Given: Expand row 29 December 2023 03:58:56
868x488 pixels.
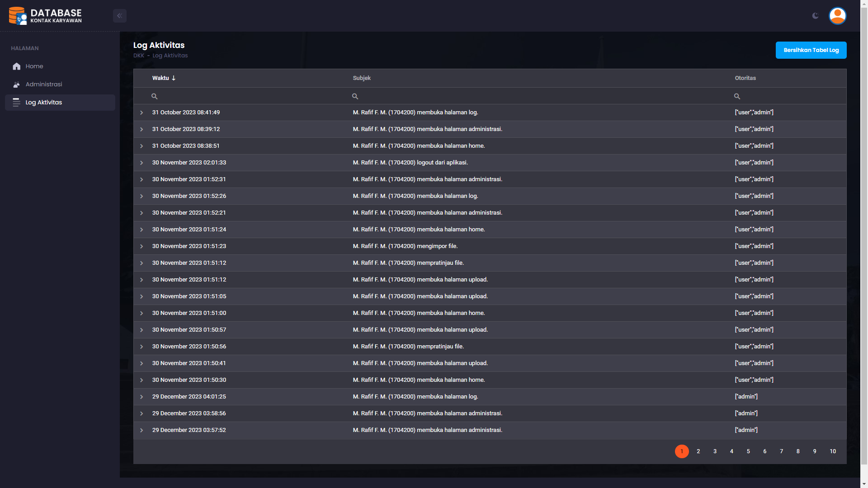Looking at the screenshot, I should tap(142, 413).
